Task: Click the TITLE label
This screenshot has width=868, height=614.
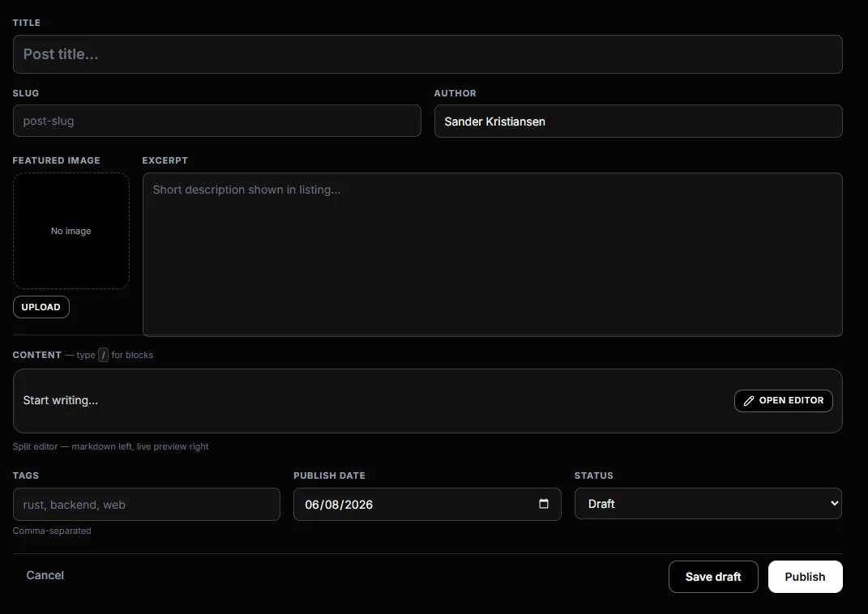Action: (x=27, y=23)
